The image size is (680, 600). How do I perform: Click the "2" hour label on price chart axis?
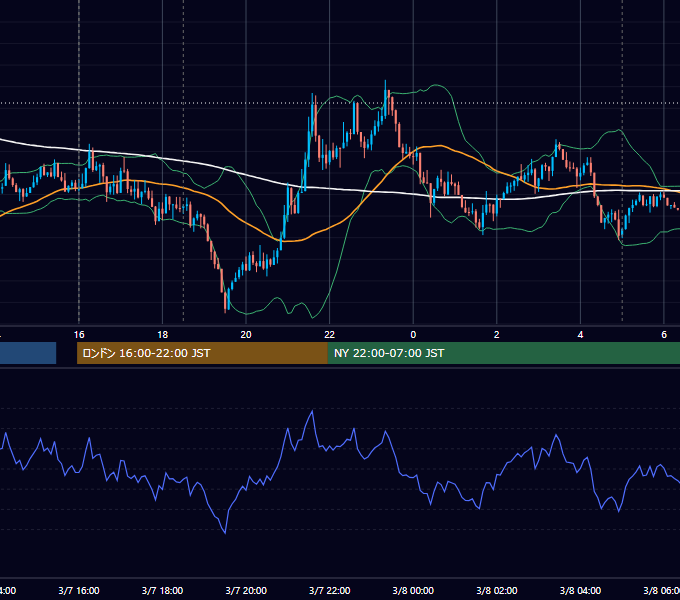pyautogui.click(x=497, y=335)
